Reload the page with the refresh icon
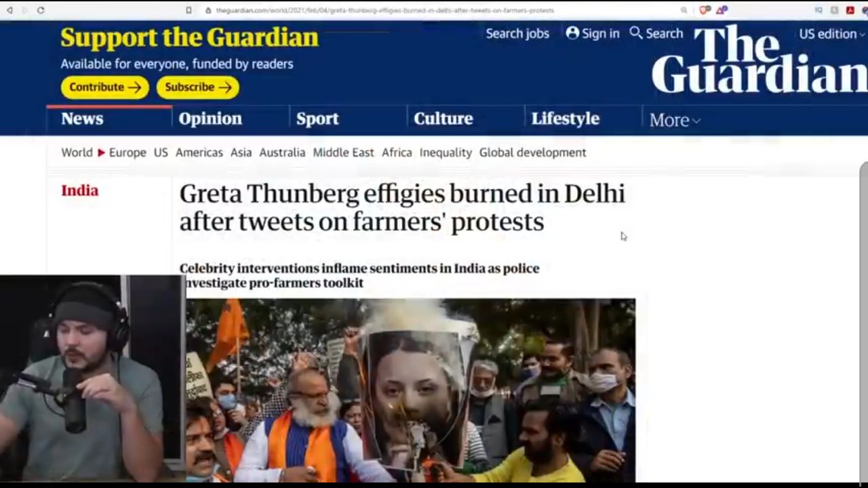 coord(41,10)
